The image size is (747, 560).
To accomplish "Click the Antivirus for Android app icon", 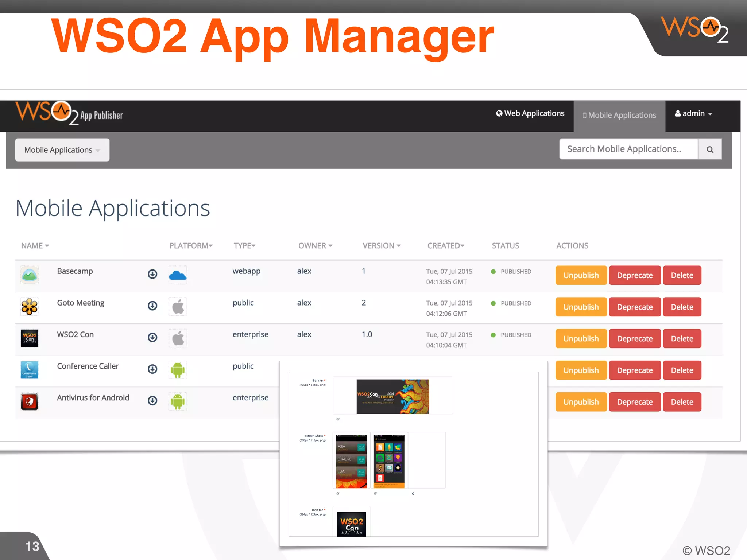I will tap(30, 401).
